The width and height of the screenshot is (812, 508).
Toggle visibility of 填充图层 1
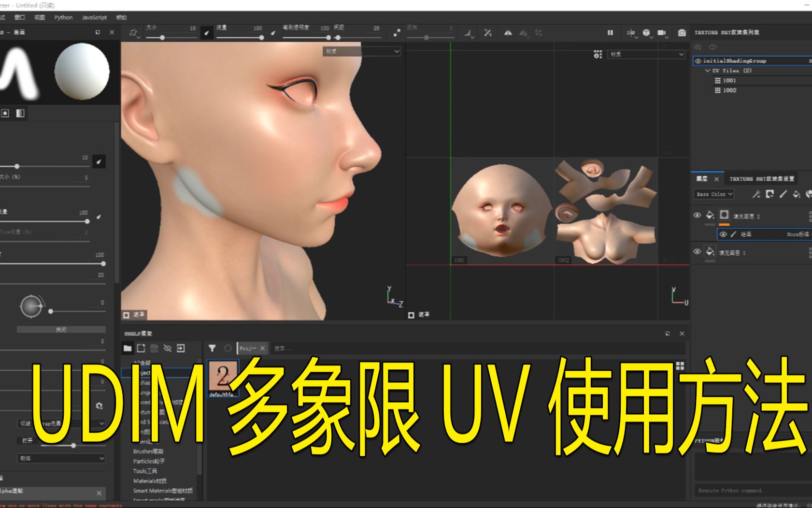[697, 252]
